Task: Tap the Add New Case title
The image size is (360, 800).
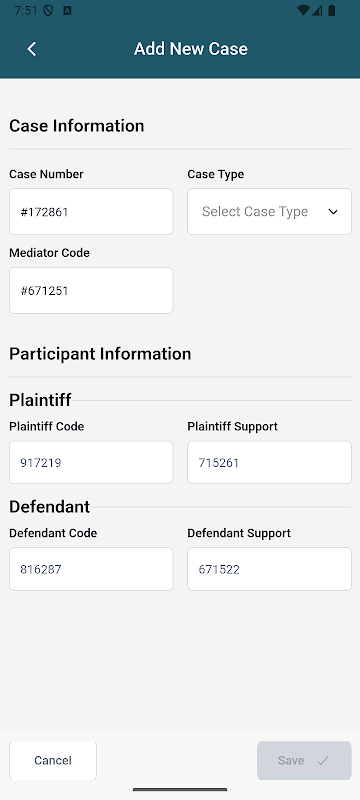Action: [191, 49]
